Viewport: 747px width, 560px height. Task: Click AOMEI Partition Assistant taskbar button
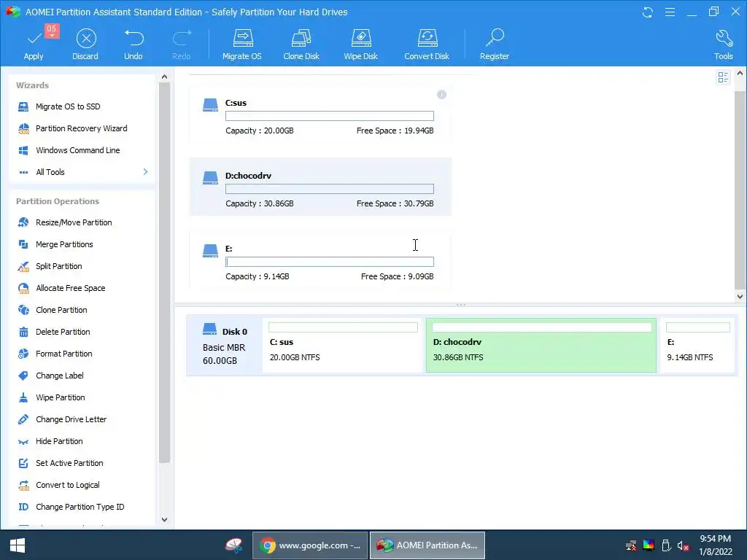[x=427, y=545]
